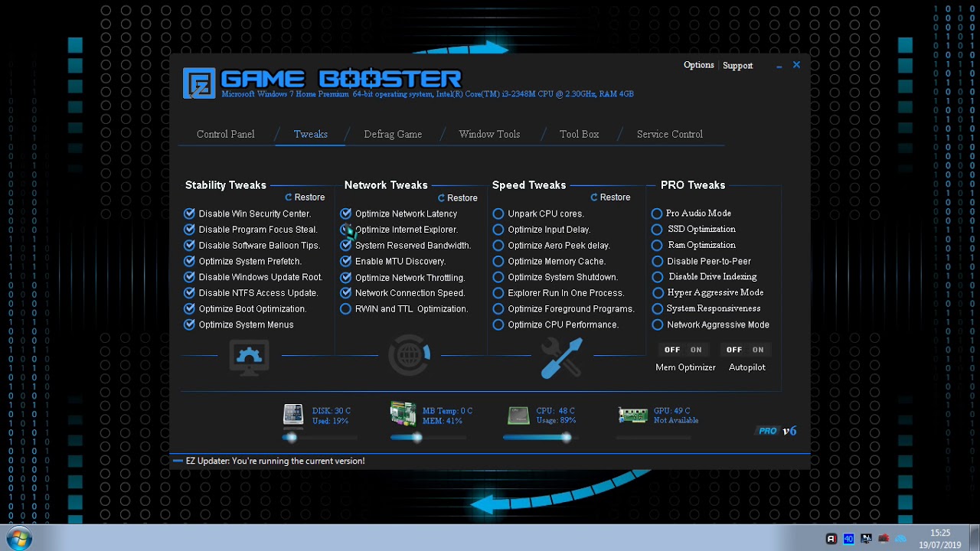Uncheck Optimize System Prefetch

pyautogui.click(x=190, y=261)
